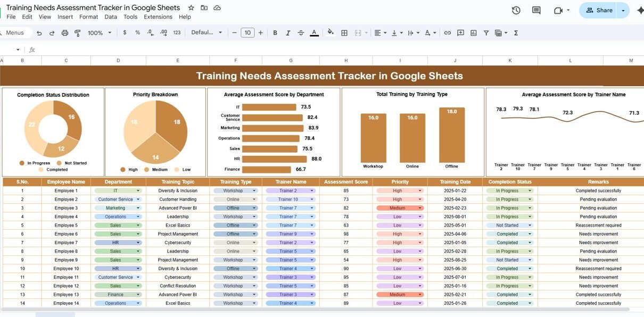Toggle strikethrough formatting
The image size is (644, 317).
click(x=301, y=33)
